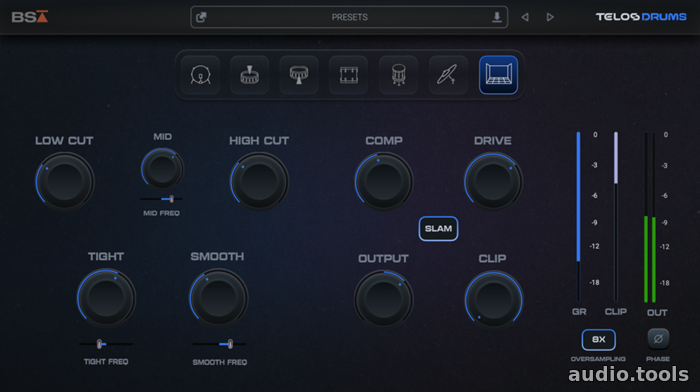Click the COMP knob

point(384,181)
